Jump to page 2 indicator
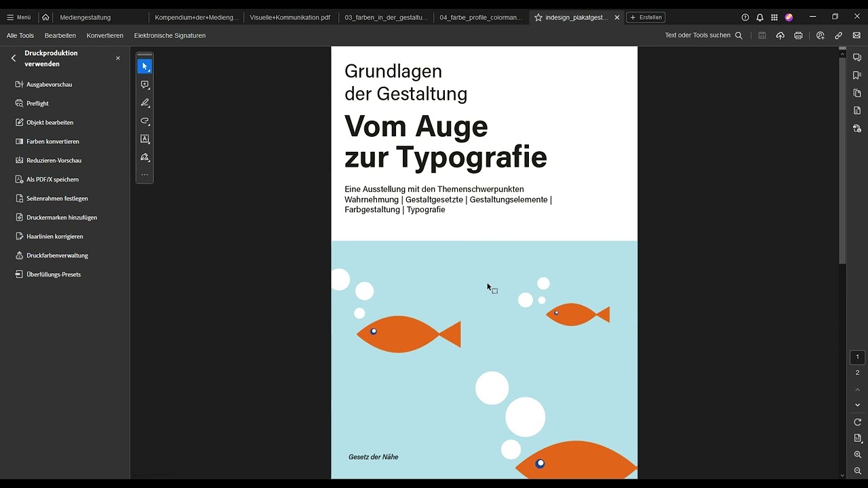Viewport: 868px width, 488px height. click(857, 373)
